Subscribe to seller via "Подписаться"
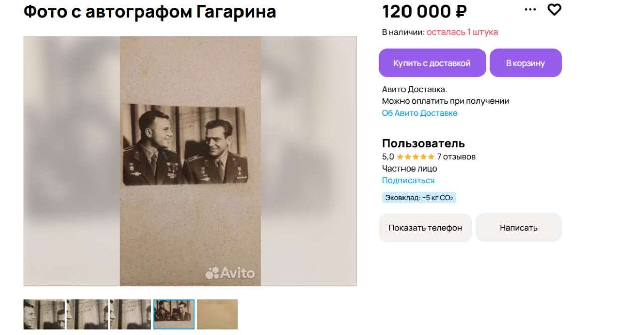 coord(408,180)
